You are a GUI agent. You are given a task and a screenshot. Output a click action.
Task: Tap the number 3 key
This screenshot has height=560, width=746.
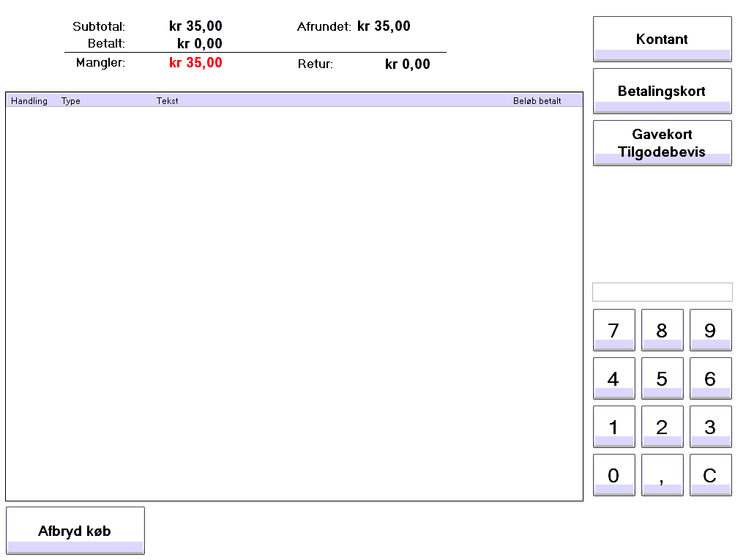pyautogui.click(x=710, y=428)
